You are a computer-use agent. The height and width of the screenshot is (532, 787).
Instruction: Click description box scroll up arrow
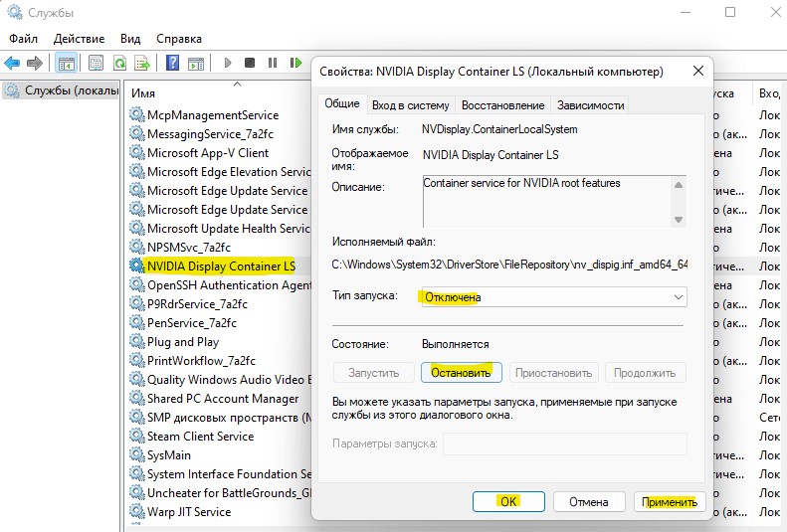(679, 185)
